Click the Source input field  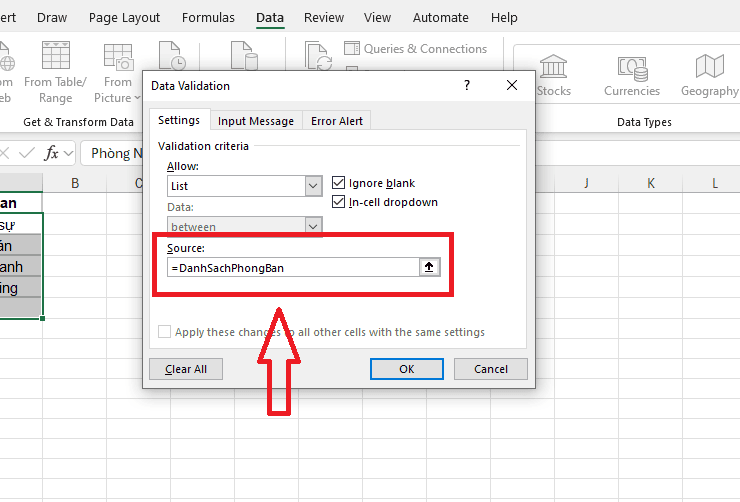(293, 267)
